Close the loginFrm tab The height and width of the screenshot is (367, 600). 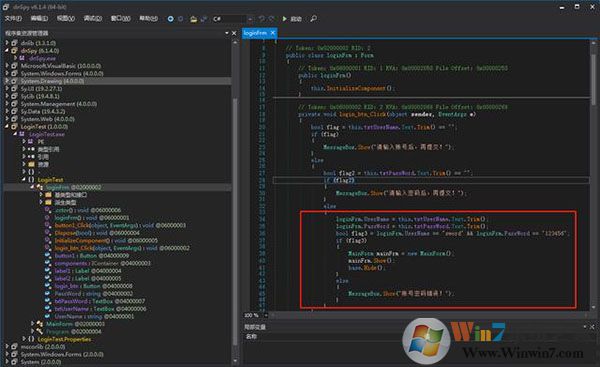pos(273,33)
